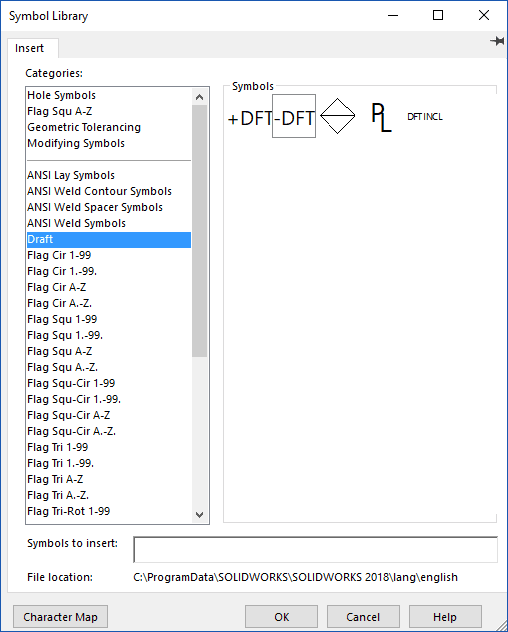The height and width of the screenshot is (632, 508).
Task: Select the -DFT draft symbol
Action: coord(294,116)
